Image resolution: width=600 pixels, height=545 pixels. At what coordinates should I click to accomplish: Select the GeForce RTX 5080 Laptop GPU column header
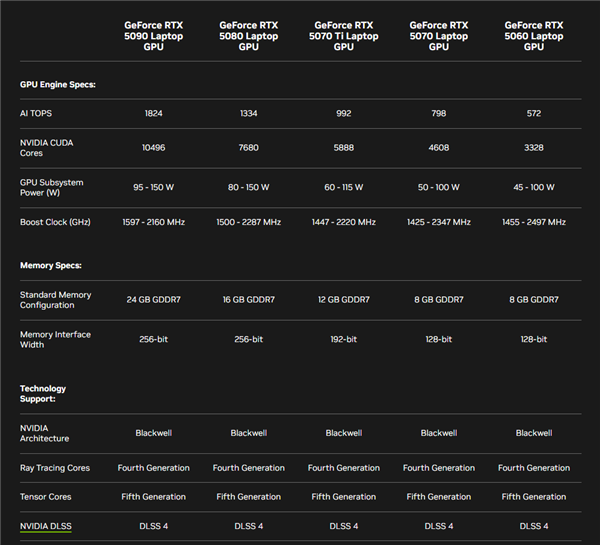click(248, 35)
